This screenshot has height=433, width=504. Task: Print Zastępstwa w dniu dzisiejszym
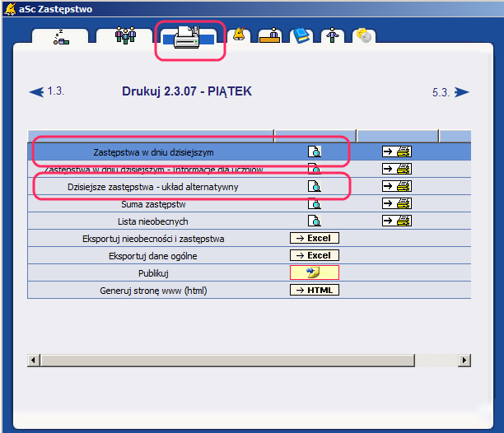point(396,151)
